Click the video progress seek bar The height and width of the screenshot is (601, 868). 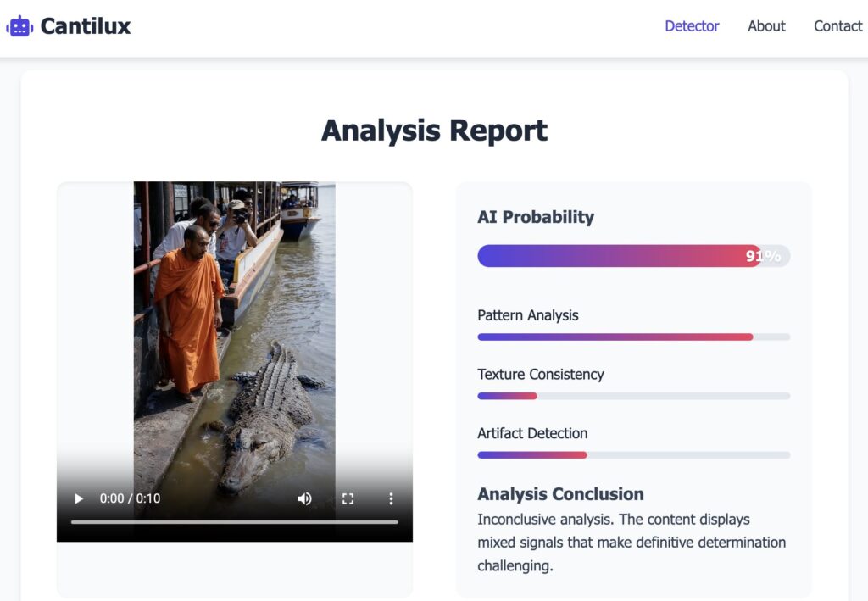[234, 522]
